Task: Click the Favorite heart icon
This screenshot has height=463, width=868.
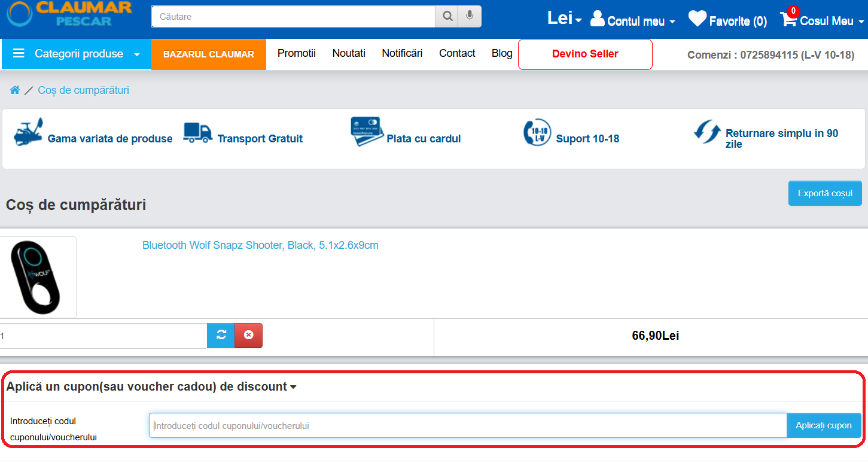Action: [697, 20]
